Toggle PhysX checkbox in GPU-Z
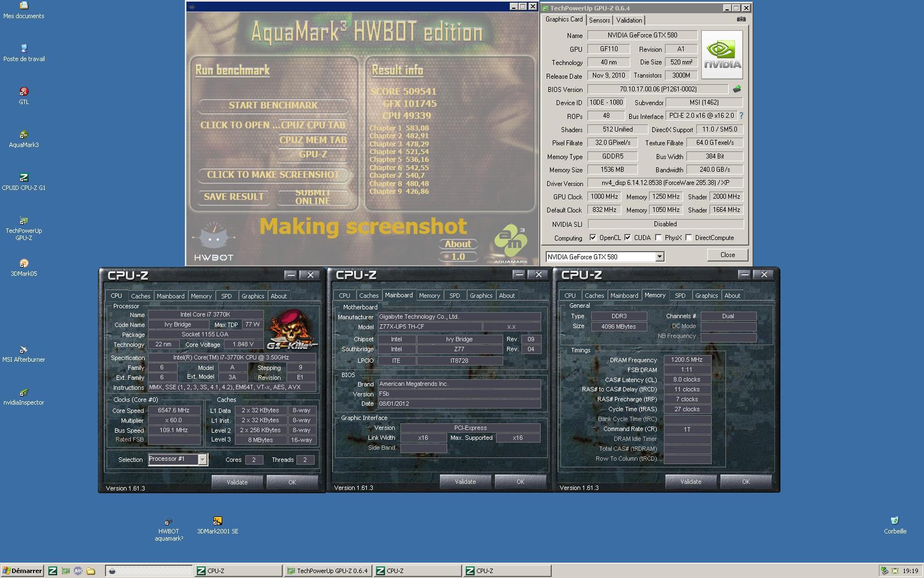The width and height of the screenshot is (924, 578). pos(658,238)
